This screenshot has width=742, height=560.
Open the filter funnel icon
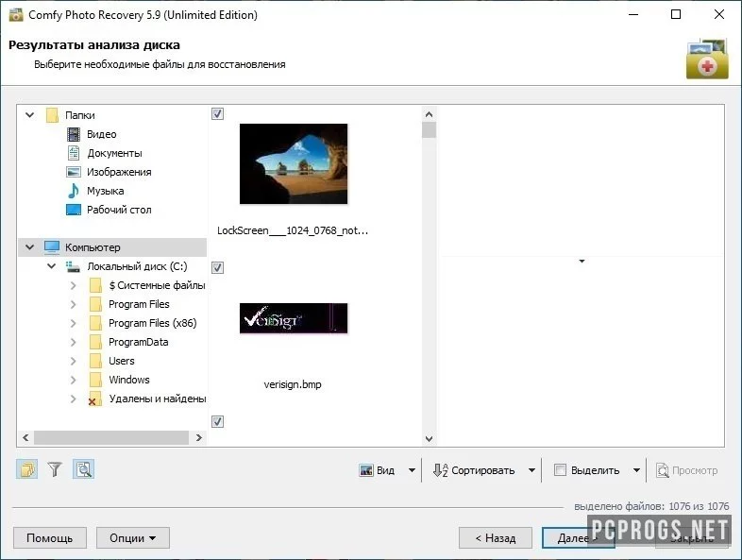pyautogui.click(x=55, y=469)
